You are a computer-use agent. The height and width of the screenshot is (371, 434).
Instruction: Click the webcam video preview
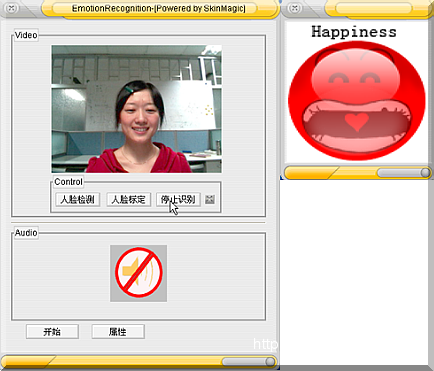point(137,109)
